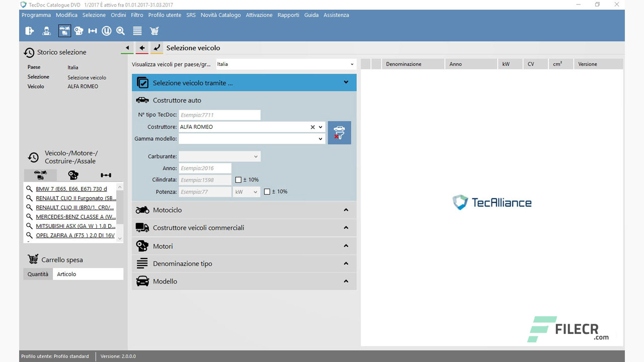Open MITSUBISHI ASX 1.8 D link
644x362 pixels.
(x=75, y=226)
